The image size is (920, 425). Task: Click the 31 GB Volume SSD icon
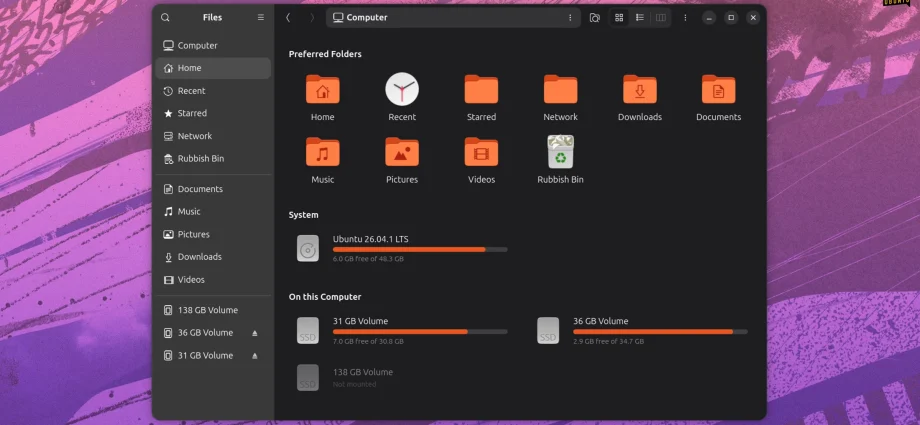[x=308, y=330]
